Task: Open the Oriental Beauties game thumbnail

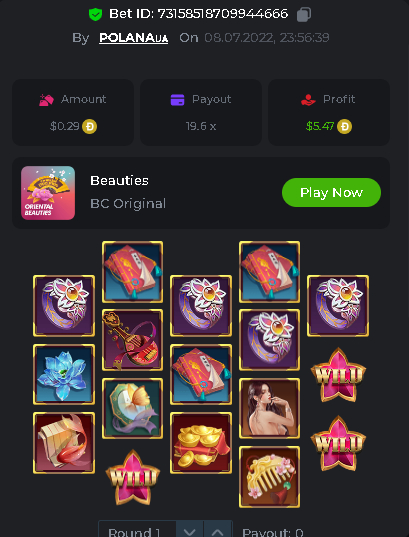Action: click(48, 193)
